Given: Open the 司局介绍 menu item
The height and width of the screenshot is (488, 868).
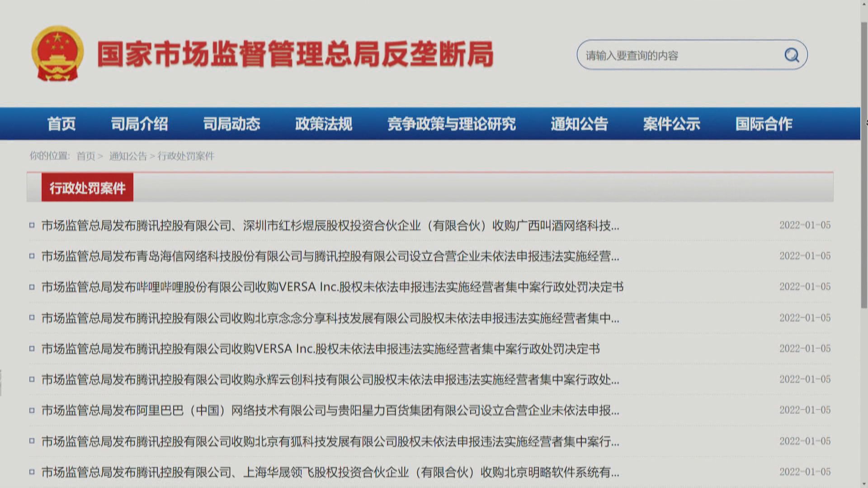Looking at the screenshot, I should 139,124.
